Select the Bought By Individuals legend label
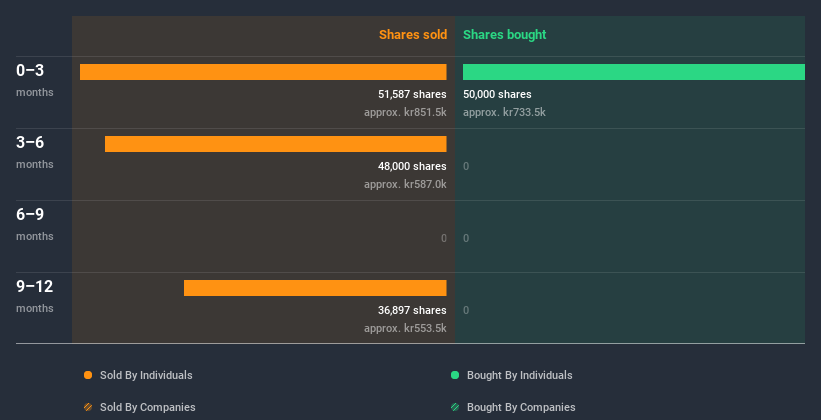This screenshot has height=420, width=821. click(x=519, y=375)
